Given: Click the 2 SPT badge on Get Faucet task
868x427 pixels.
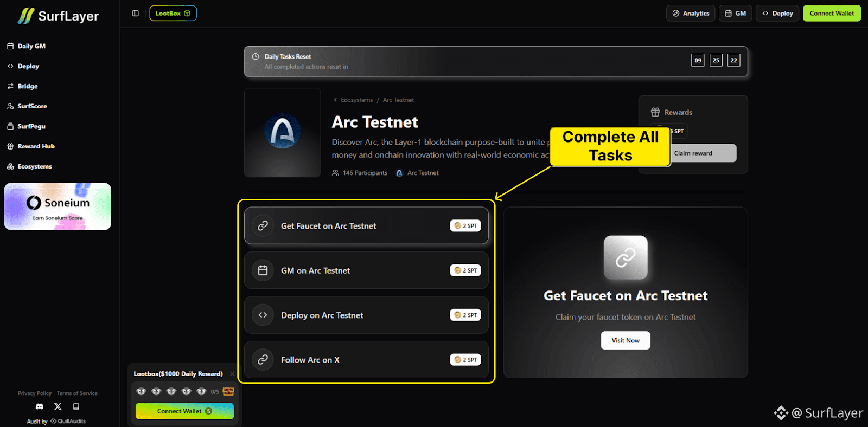Looking at the screenshot, I should [465, 226].
